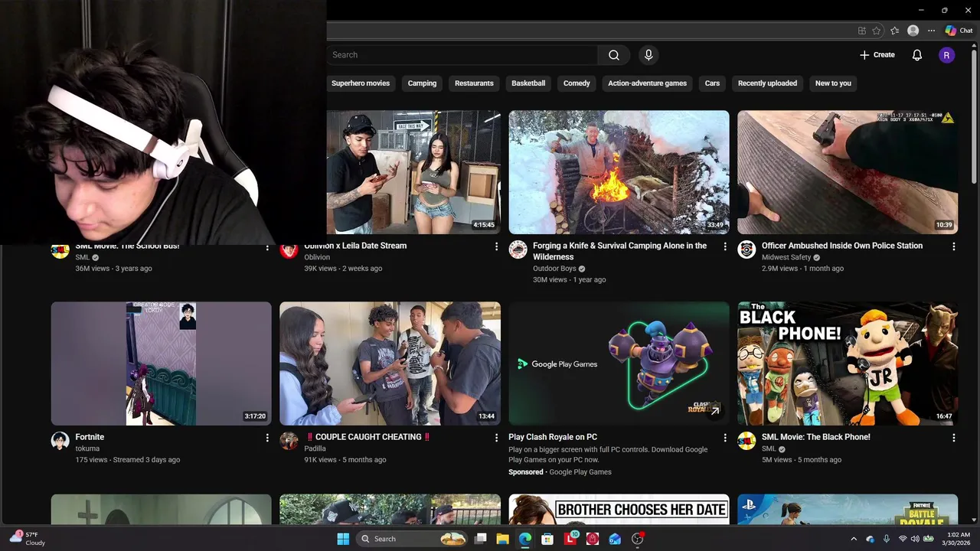This screenshot has width=980, height=551.
Task: Open Officer Ambushed police station thumbnail
Action: click(848, 172)
